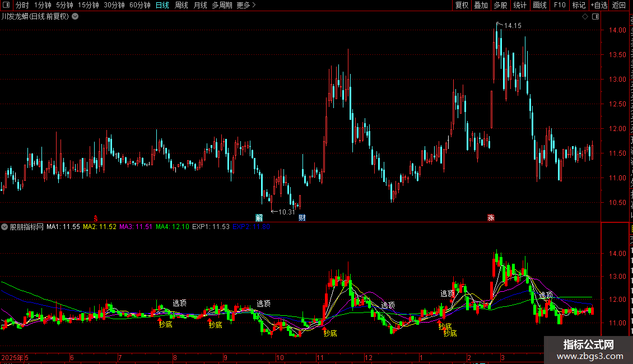Click the 统计 statistics button

coord(520,5)
